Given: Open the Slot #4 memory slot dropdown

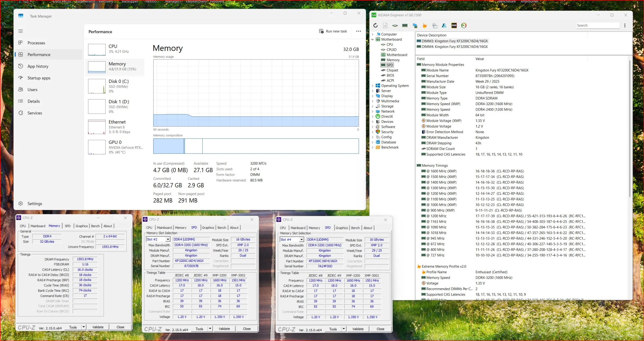Looking at the screenshot, I should point(301,240).
